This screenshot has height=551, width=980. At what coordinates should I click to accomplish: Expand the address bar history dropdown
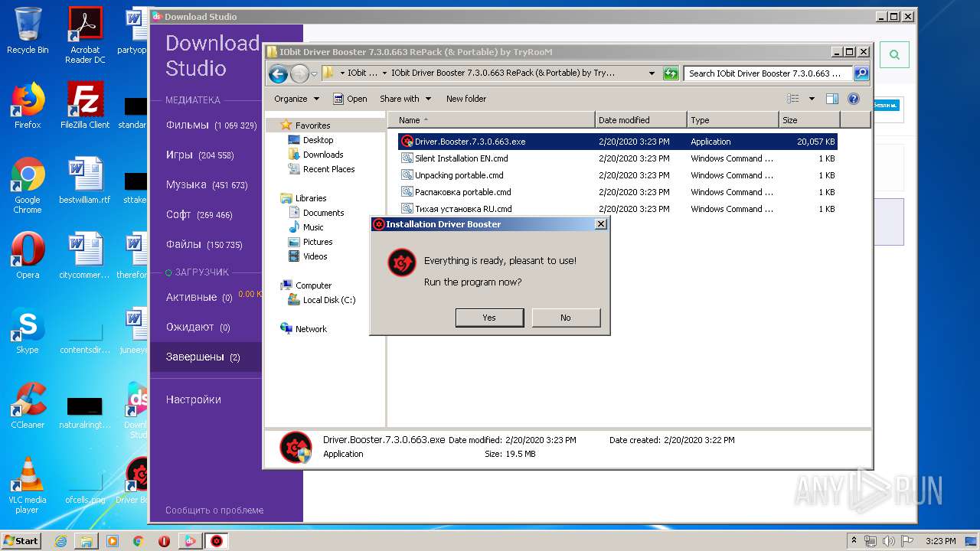[x=652, y=73]
